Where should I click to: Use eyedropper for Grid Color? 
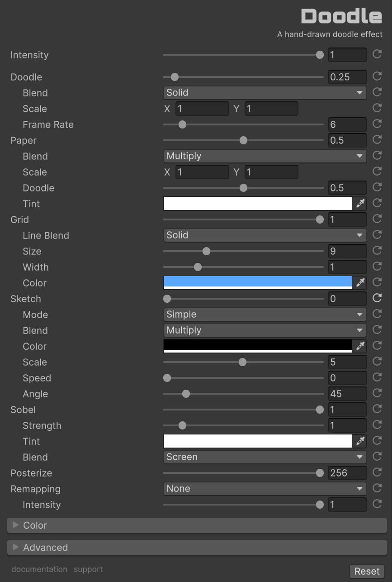tap(360, 283)
